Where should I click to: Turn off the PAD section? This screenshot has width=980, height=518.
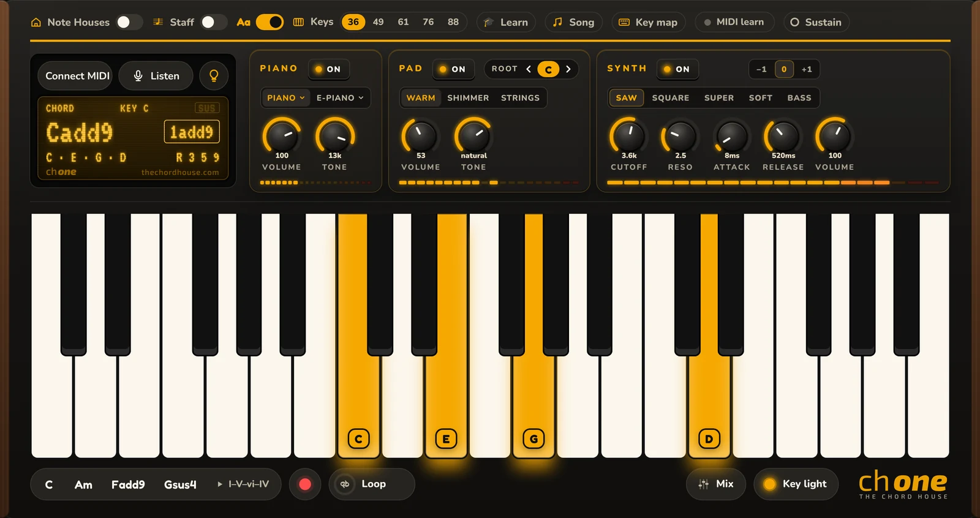(453, 69)
